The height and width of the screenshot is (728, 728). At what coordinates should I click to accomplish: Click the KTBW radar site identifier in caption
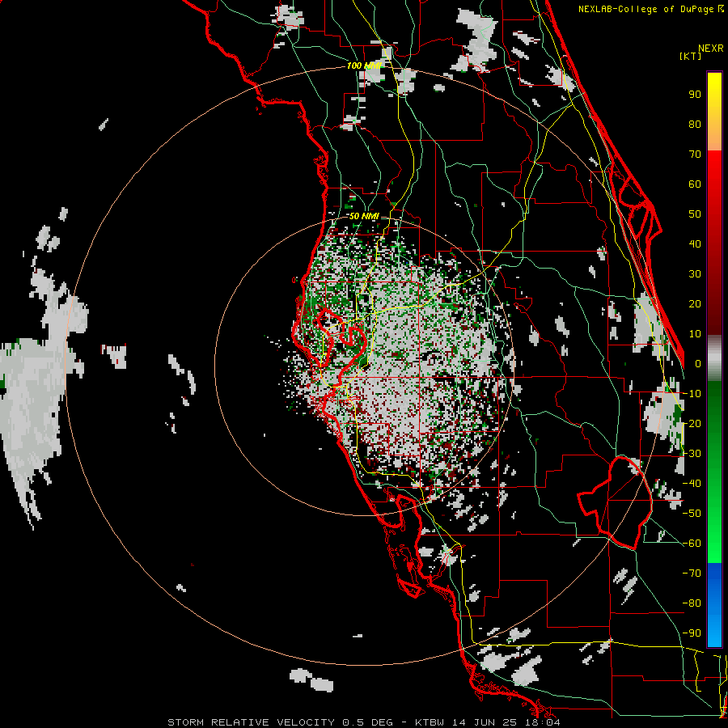(x=429, y=722)
